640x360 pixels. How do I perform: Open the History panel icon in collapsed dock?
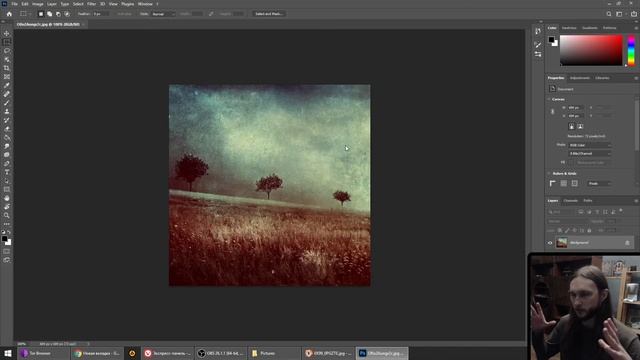[538, 31]
